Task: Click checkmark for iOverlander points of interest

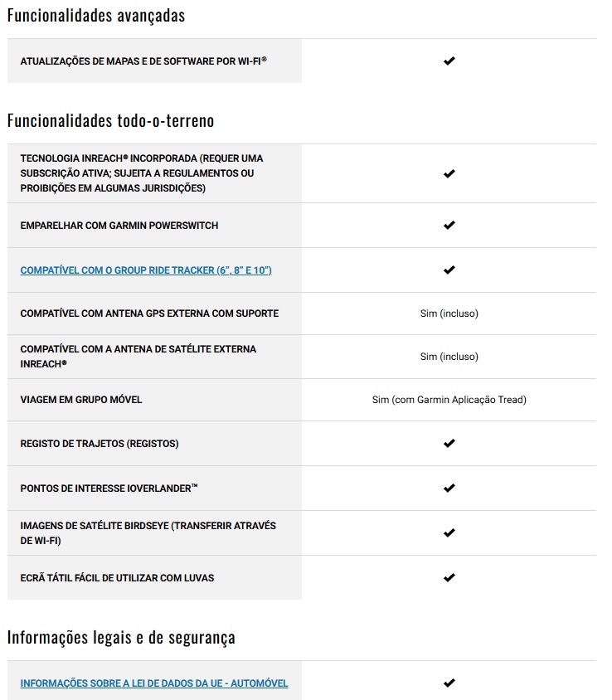Action: 449,489
